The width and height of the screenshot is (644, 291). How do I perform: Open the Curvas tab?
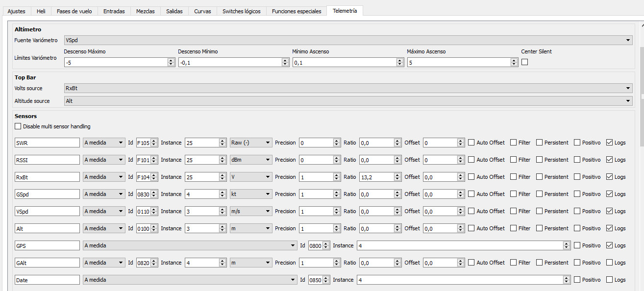202,11
